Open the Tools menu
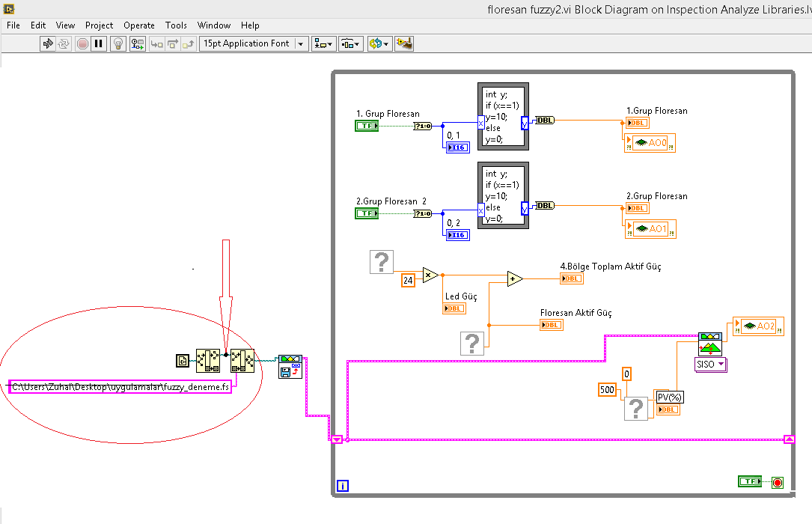812x524 pixels. [176, 25]
